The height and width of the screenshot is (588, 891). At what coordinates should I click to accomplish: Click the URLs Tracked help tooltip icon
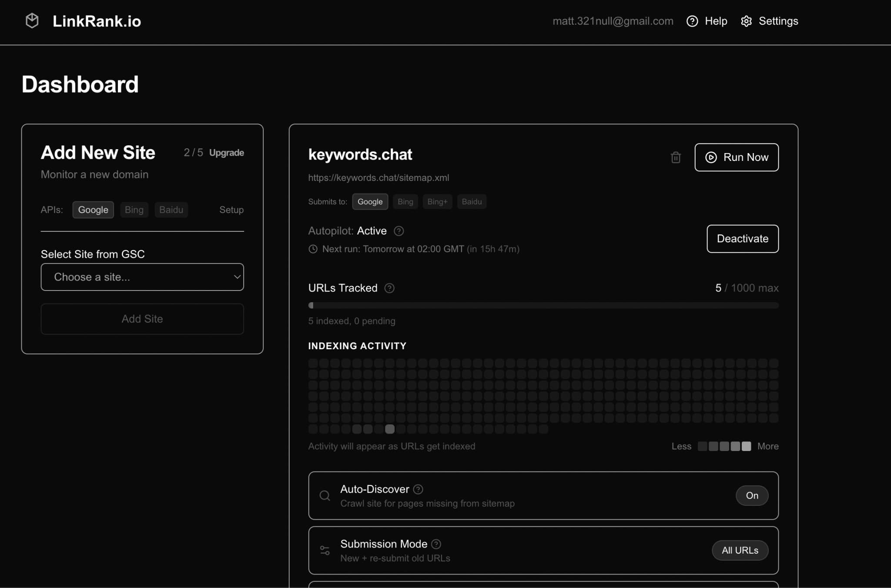(x=389, y=288)
